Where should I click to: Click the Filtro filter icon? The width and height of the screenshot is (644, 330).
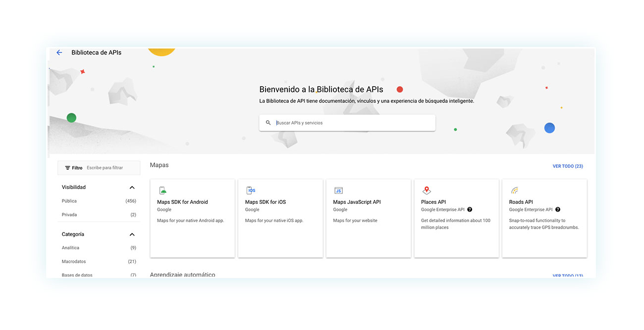coord(68,168)
